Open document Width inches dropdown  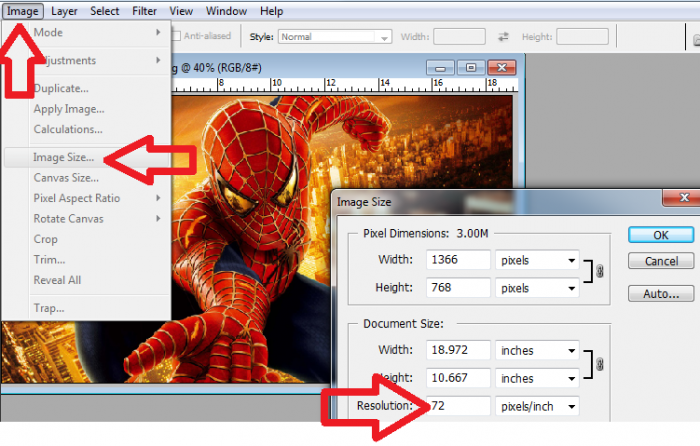538,350
